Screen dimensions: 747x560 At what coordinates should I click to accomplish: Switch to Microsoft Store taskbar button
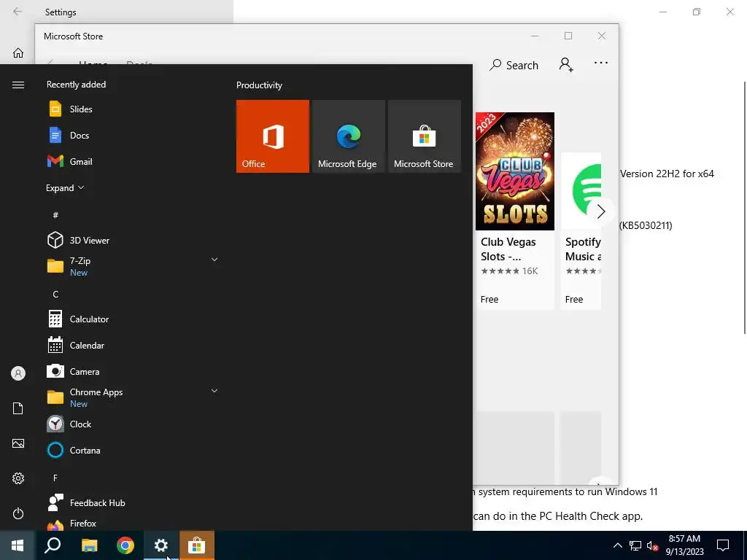point(197,545)
